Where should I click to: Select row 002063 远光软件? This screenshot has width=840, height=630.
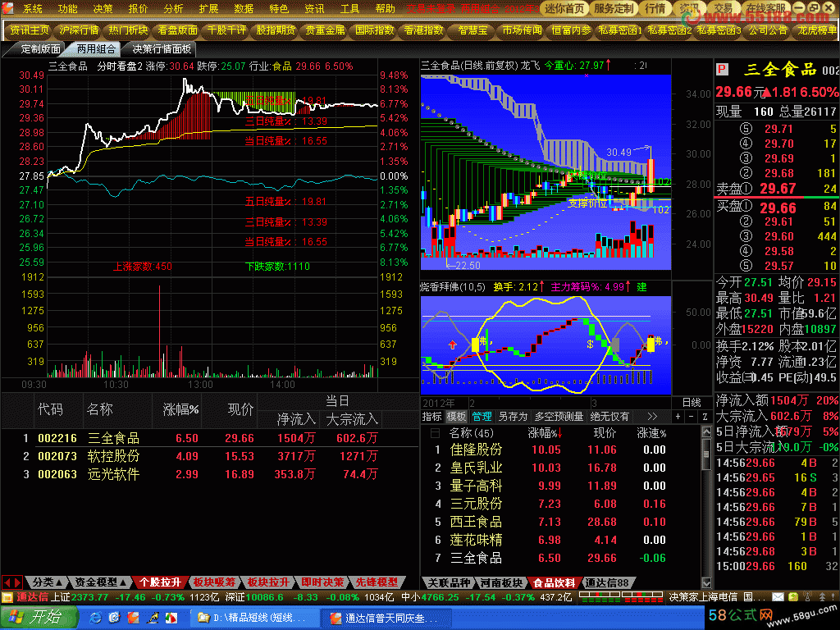pos(209,475)
